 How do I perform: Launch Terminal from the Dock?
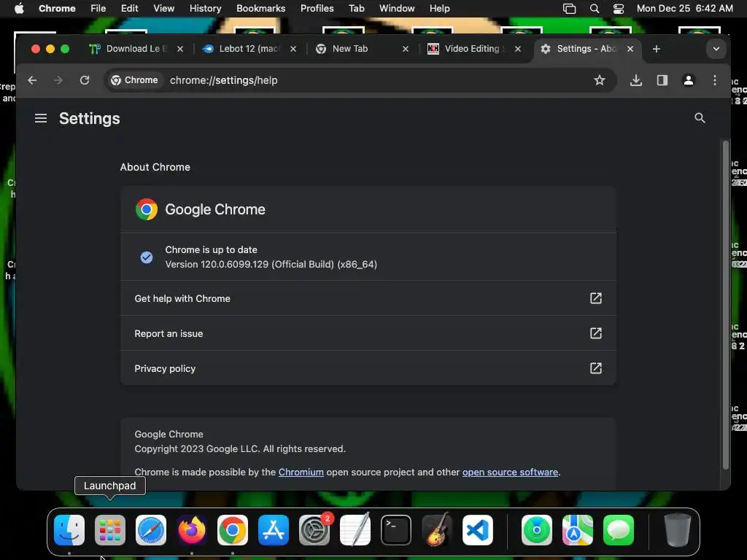pyautogui.click(x=396, y=530)
